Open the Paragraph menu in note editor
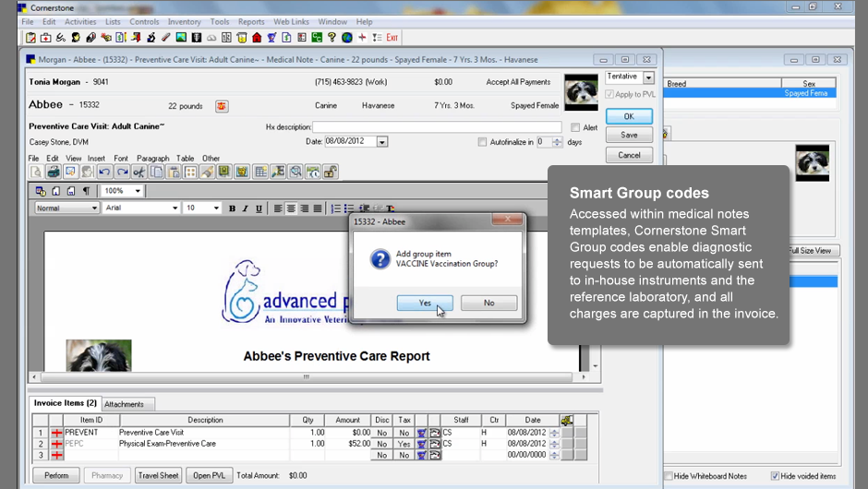The height and width of the screenshot is (489, 868). (152, 158)
